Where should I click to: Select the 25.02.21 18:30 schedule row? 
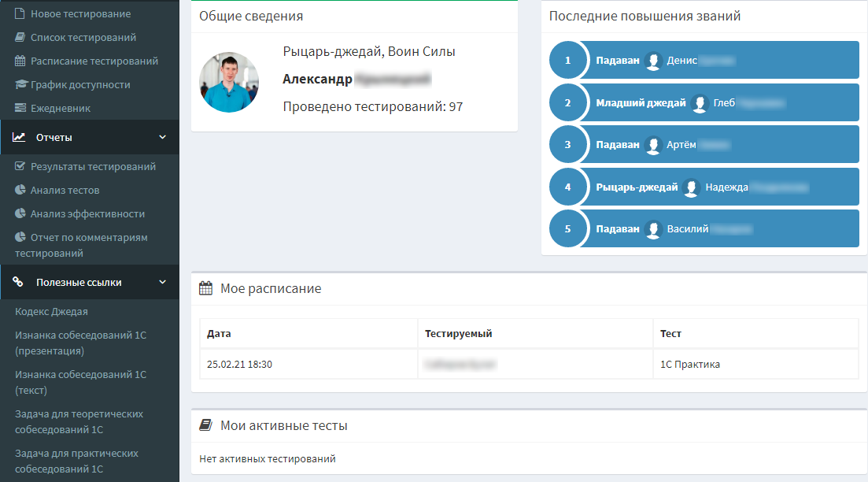(528, 365)
